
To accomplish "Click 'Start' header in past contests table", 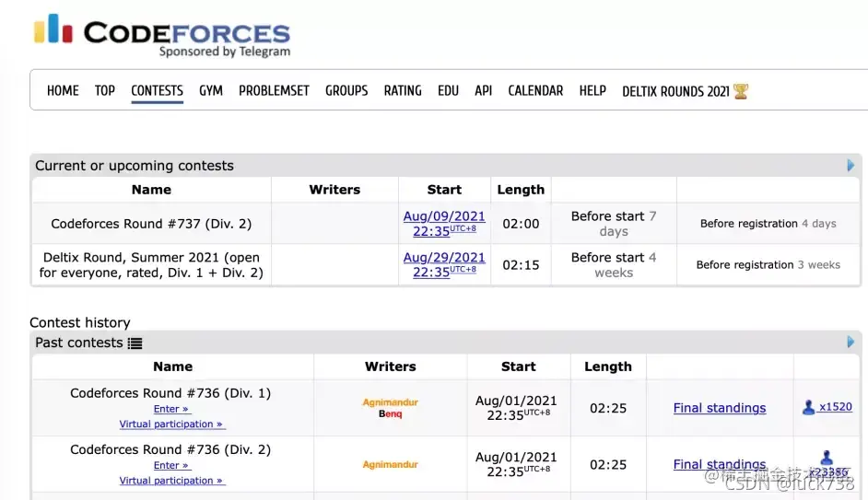I will (x=518, y=366).
